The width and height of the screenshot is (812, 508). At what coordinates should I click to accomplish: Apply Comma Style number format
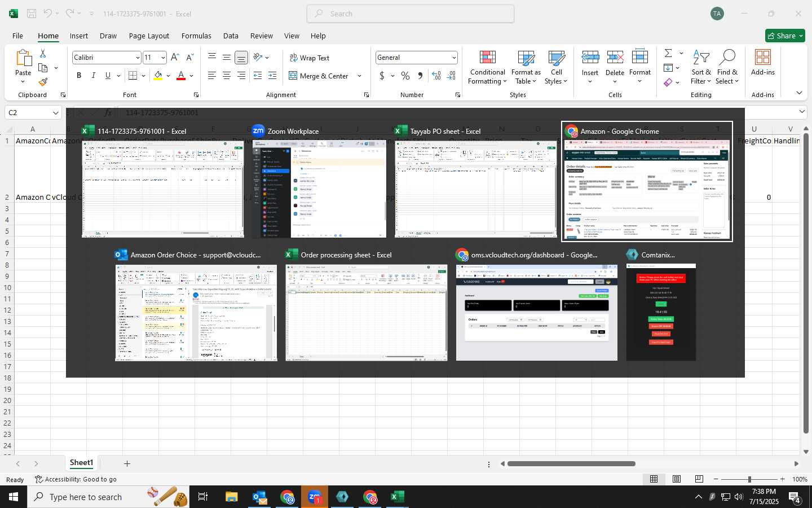point(420,76)
